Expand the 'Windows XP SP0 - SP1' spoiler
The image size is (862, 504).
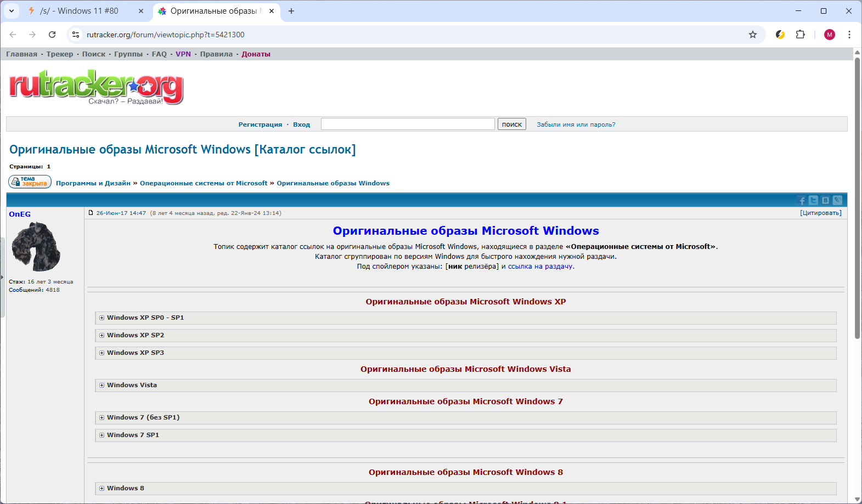click(x=466, y=318)
